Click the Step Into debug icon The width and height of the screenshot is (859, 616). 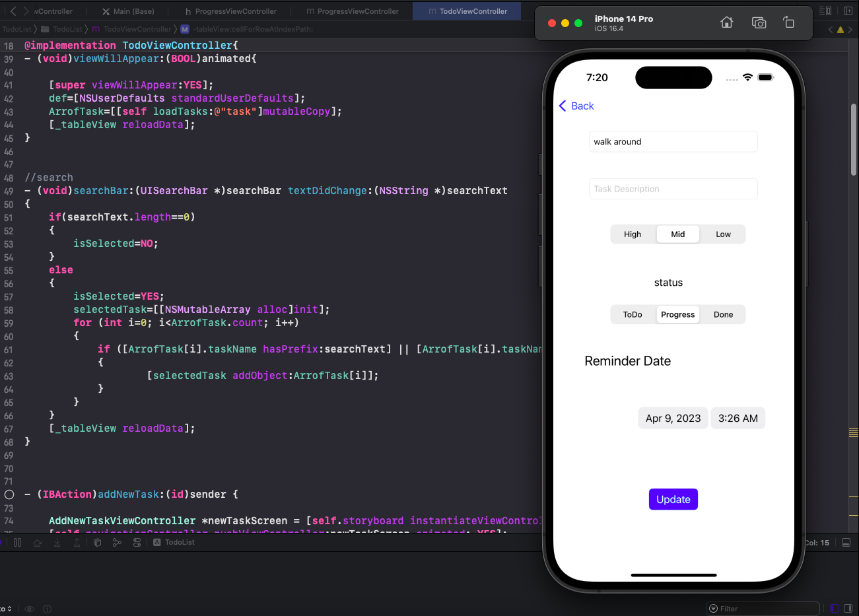click(x=57, y=542)
